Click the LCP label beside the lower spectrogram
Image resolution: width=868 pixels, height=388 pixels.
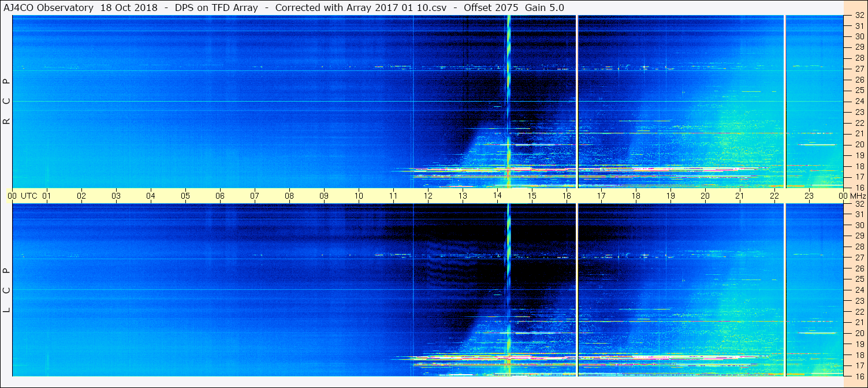[x=7, y=290]
